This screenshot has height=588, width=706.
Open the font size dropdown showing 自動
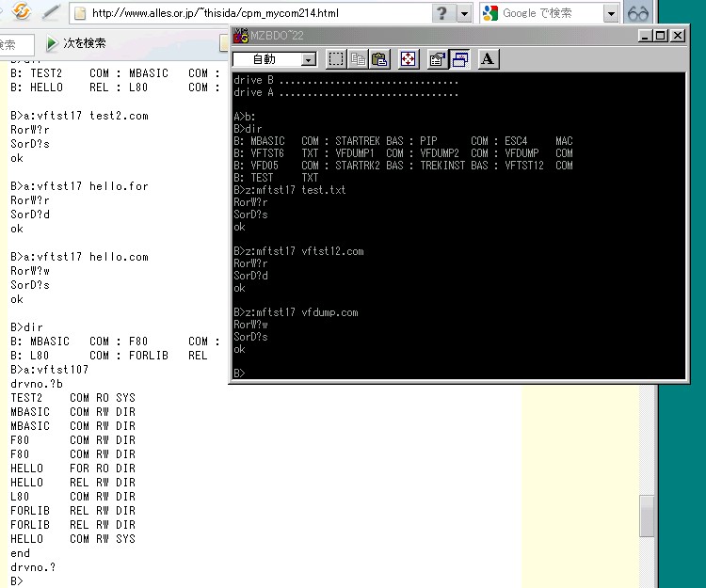(275, 59)
